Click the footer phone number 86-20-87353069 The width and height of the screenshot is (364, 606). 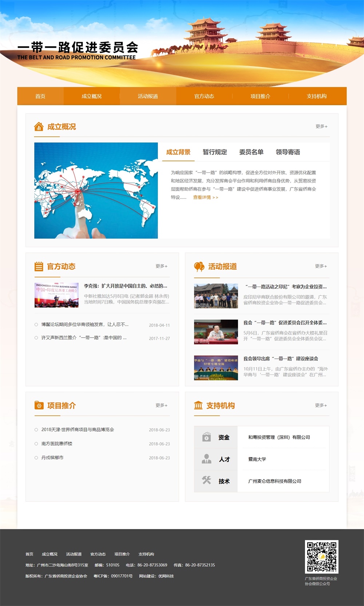(152, 565)
